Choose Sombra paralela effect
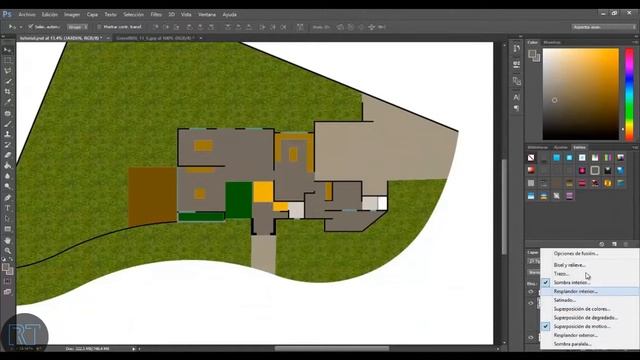This screenshot has height=360, width=640. point(590,344)
